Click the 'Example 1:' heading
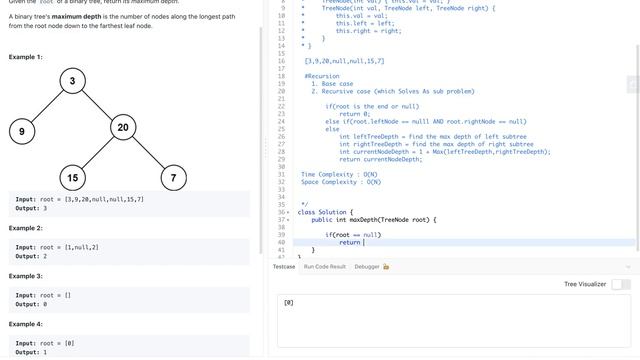The image size is (640, 360). point(25,57)
